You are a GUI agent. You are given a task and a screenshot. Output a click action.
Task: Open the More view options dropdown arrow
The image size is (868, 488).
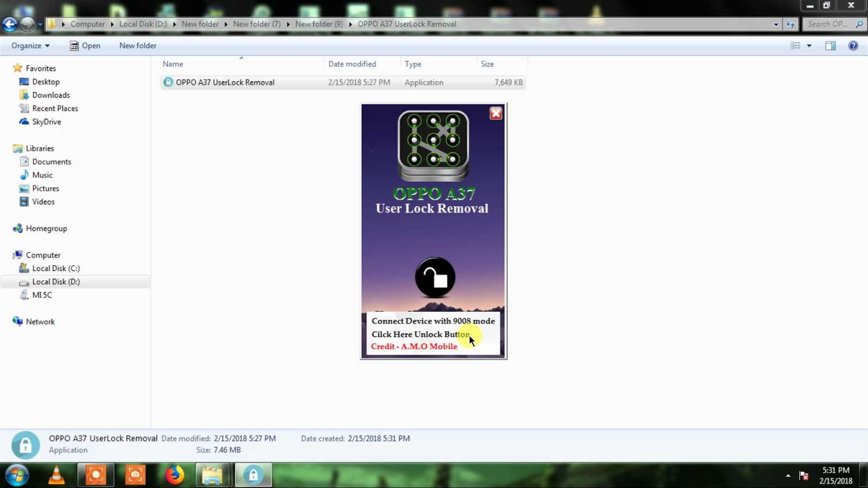(x=809, y=46)
